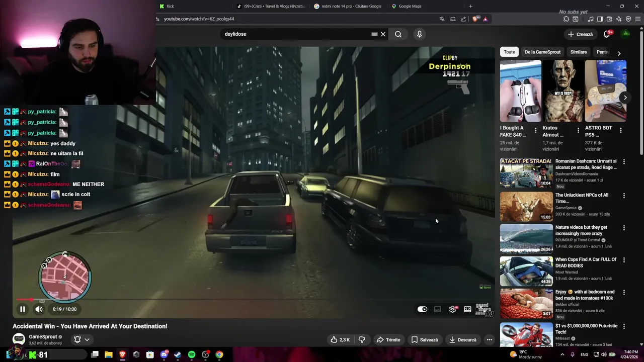This screenshot has width=644, height=362.
Task: Open options for ASTRO BOT PS5 Short
Action: click(620, 130)
